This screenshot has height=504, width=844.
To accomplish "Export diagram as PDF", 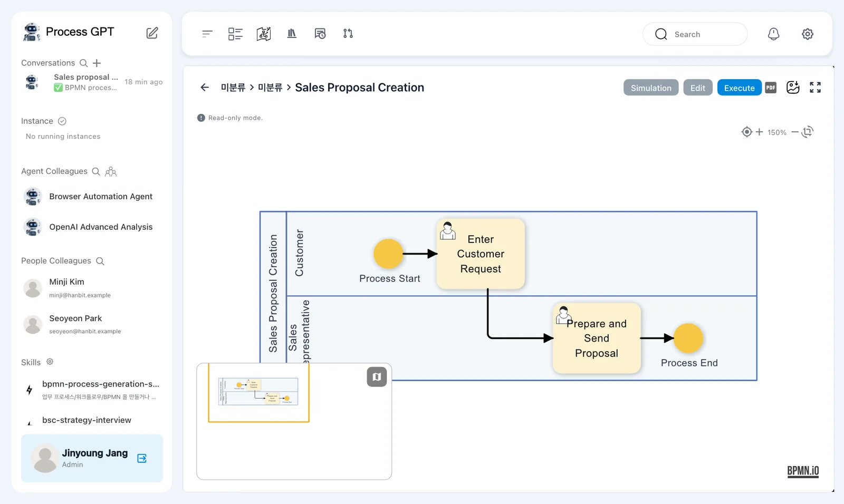I will click(x=771, y=88).
